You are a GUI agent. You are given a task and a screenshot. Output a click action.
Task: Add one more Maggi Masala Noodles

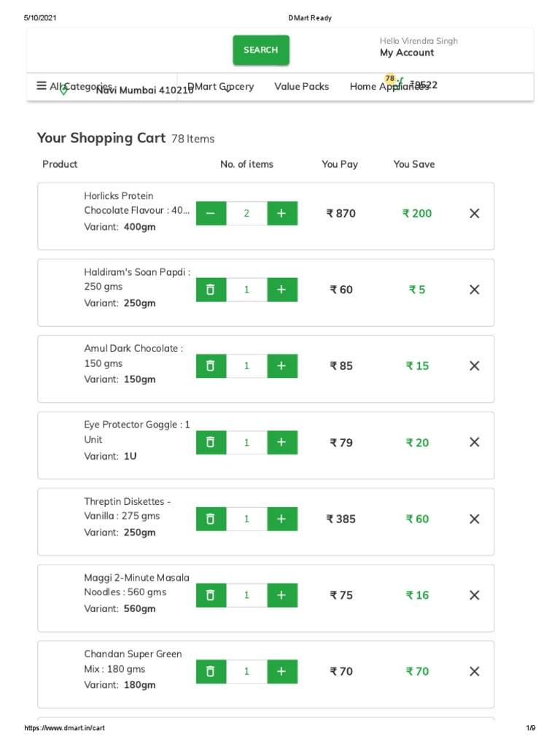282,595
